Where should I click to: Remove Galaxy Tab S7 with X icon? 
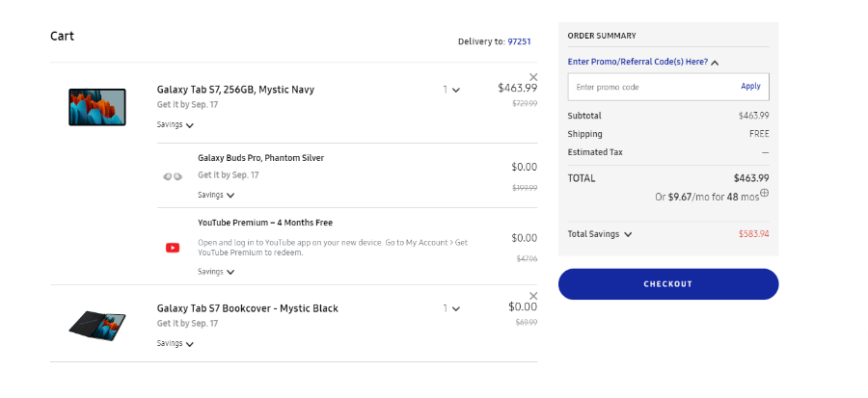point(533,77)
